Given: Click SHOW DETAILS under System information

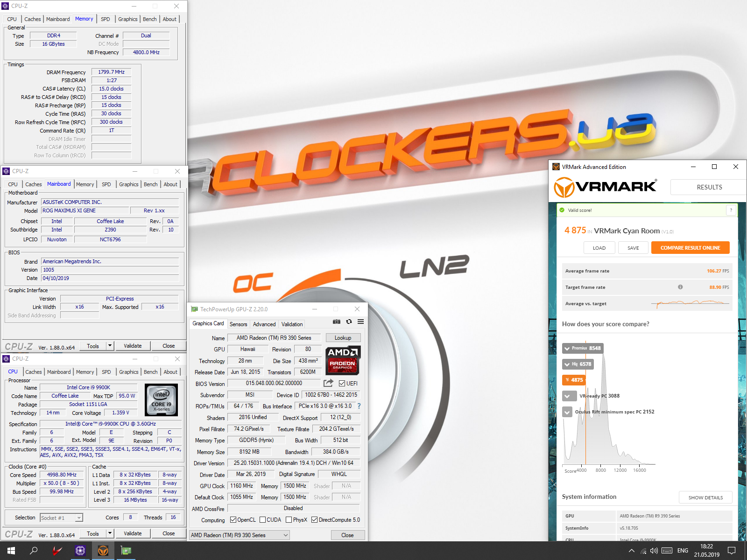Looking at the screenshot, I should (705, 497).
